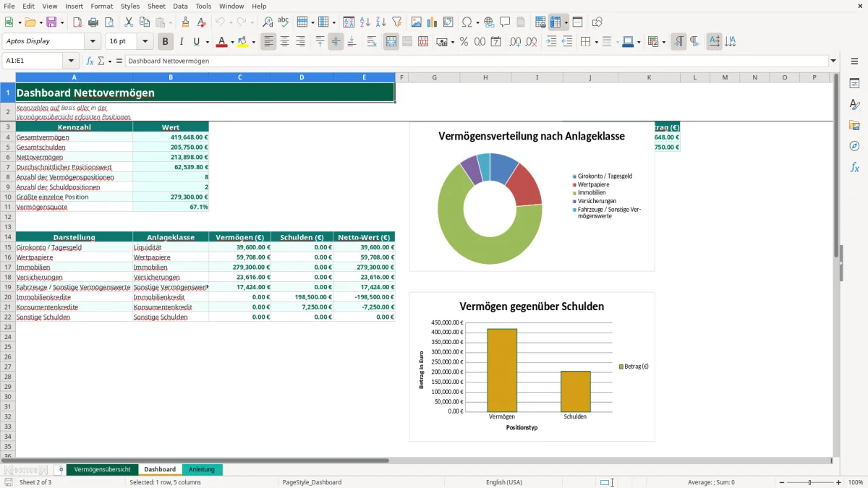This screenshot has width=868, height=488.
Task: Export the sheet as PDF
Action: 77,22
